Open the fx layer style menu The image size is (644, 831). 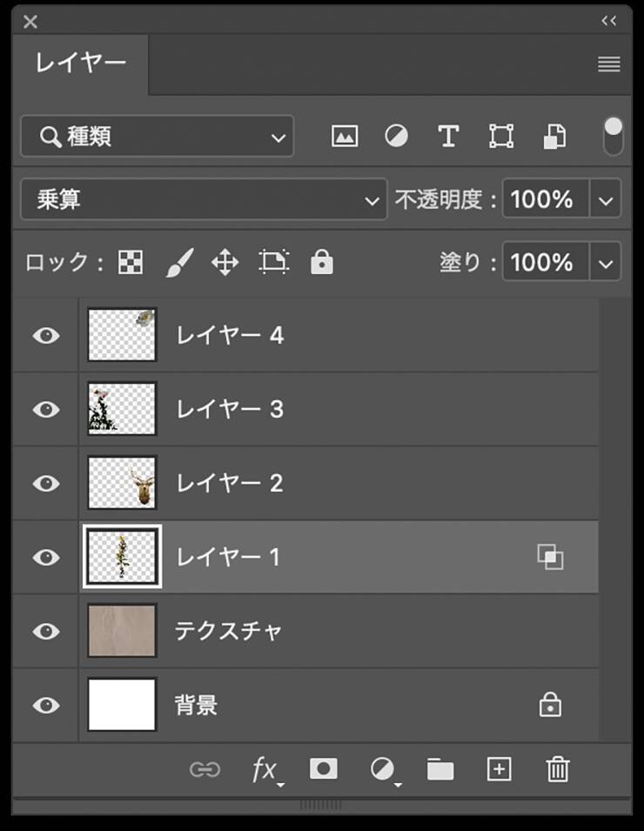pyautogui.click(x=265, y=769)
